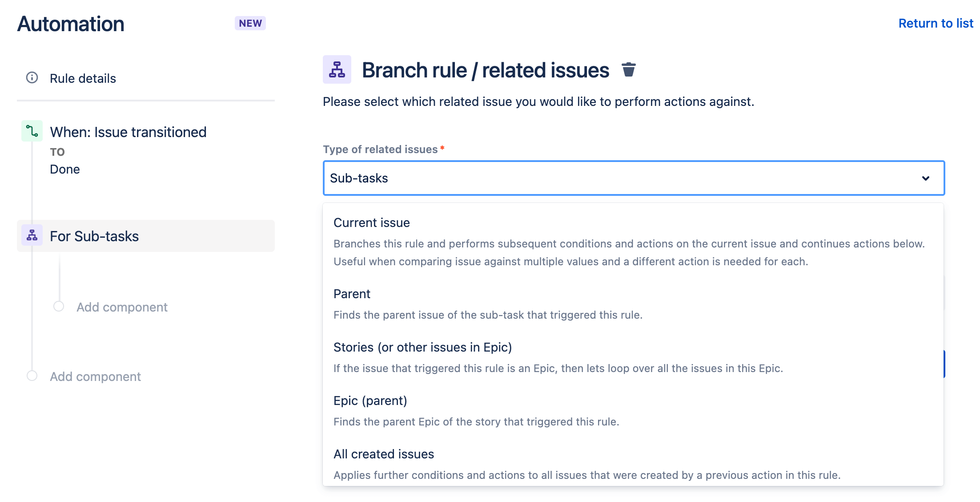Open the Type of related issues dropdown
Image resolution: width=980 pixels, height=502 pixels.
coord(633,178)
